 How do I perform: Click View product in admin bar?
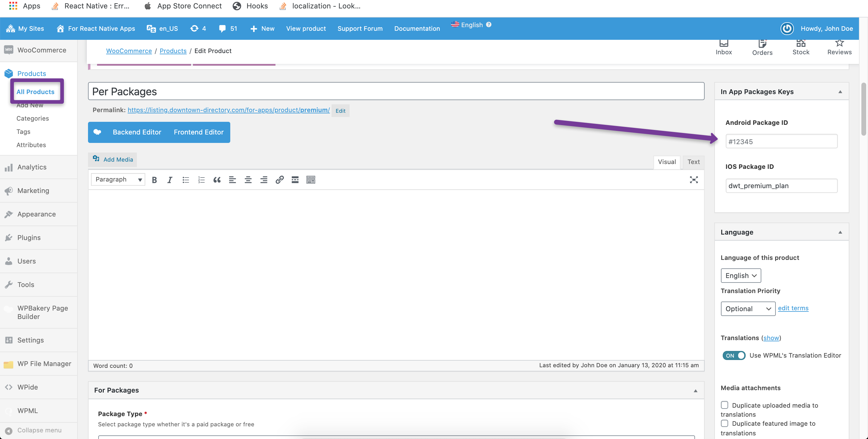pyautogui.click(x=306, y=29)
